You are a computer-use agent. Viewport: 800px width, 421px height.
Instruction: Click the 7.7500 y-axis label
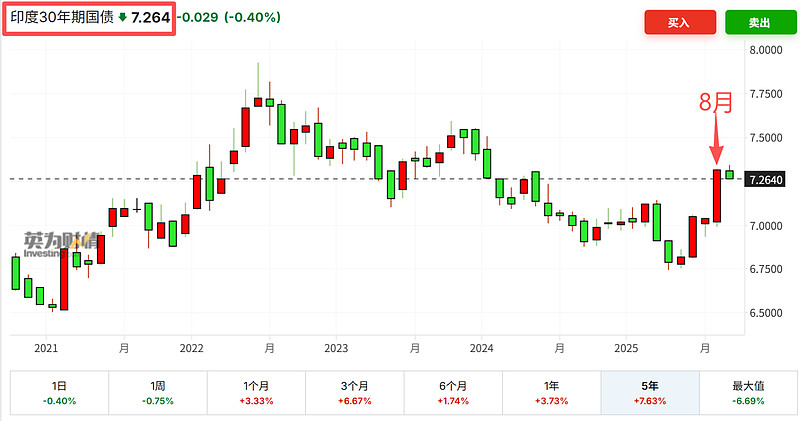(x=766, y=94)
